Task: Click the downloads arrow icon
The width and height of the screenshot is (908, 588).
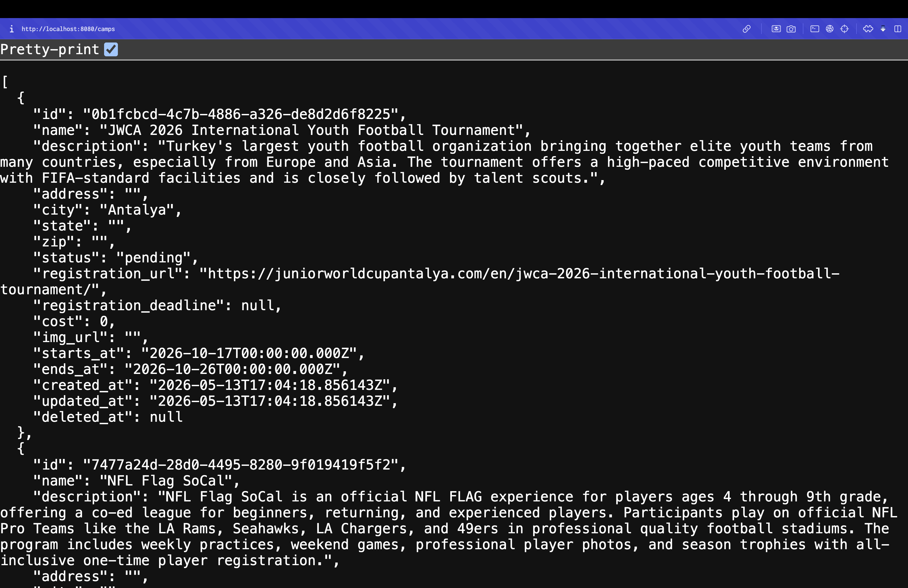Action: (883, 29)
